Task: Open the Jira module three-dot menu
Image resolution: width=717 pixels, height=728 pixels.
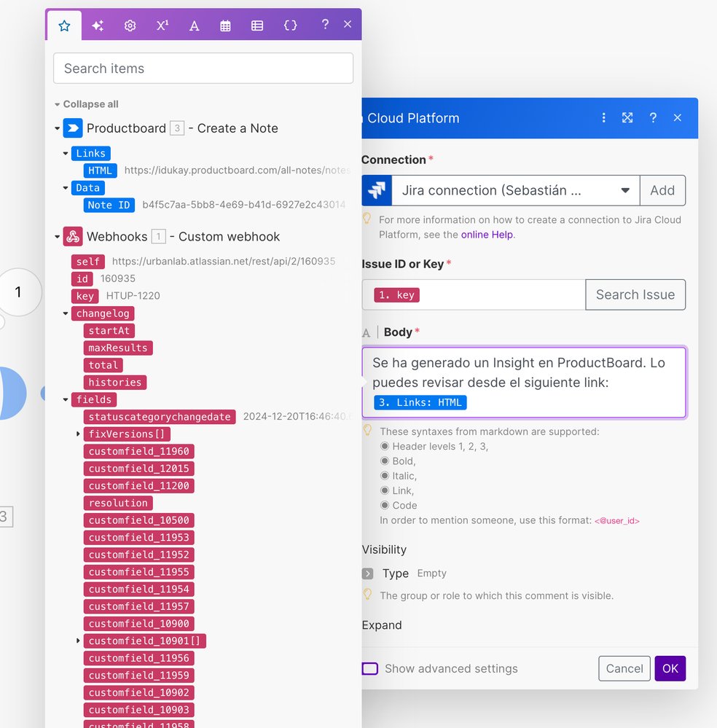Action: point(603,118)
